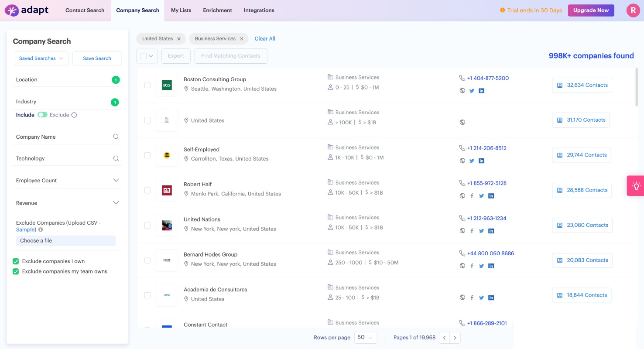Remove the Business Services filter chip
The image size is (644, 349).
(242, 39)
